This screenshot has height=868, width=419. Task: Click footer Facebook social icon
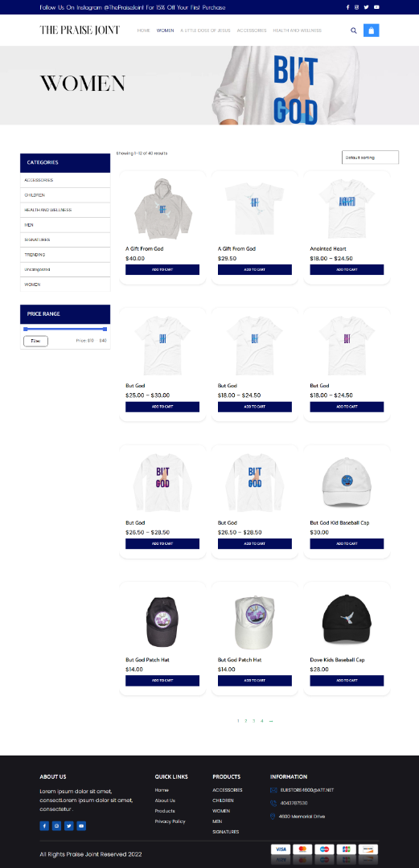click(44, 826)
